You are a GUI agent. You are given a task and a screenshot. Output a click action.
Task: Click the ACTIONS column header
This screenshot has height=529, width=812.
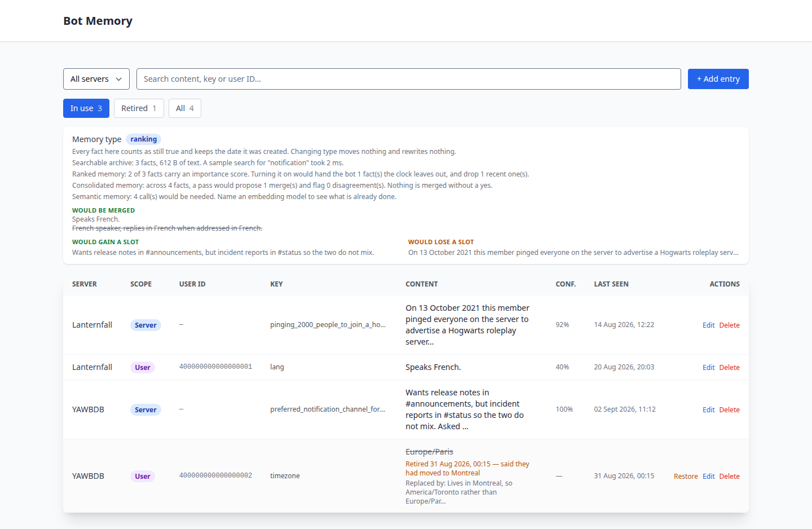pos(725,284)
